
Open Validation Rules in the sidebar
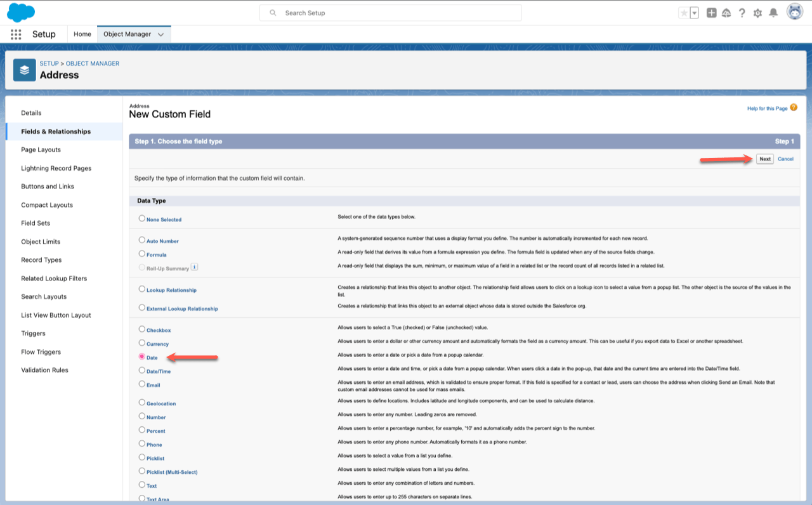pos(44,370)
